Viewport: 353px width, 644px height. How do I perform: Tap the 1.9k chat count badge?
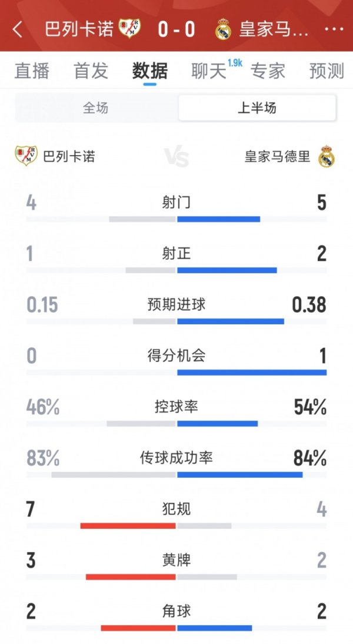click(237, 62)
